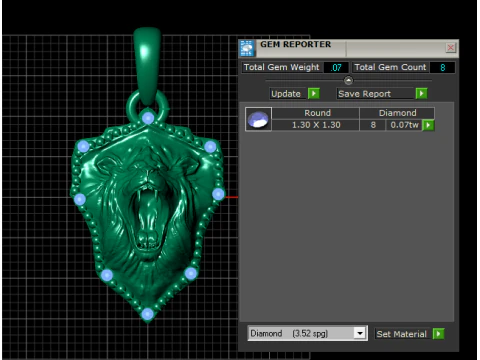
Task: Select the gem on the pendant's middle-left edge
Action: pyautogui.click(x=80, y=199)
